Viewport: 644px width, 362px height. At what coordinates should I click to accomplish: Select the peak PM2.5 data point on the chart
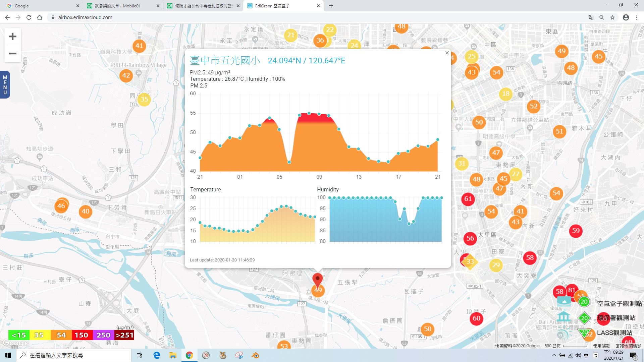[309, 113]
